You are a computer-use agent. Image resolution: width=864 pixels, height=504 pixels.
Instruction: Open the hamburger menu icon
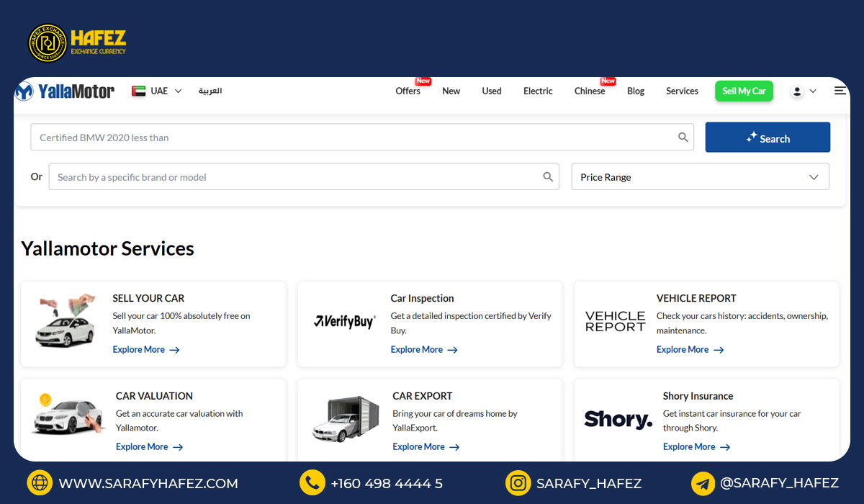tap(840, 91)
